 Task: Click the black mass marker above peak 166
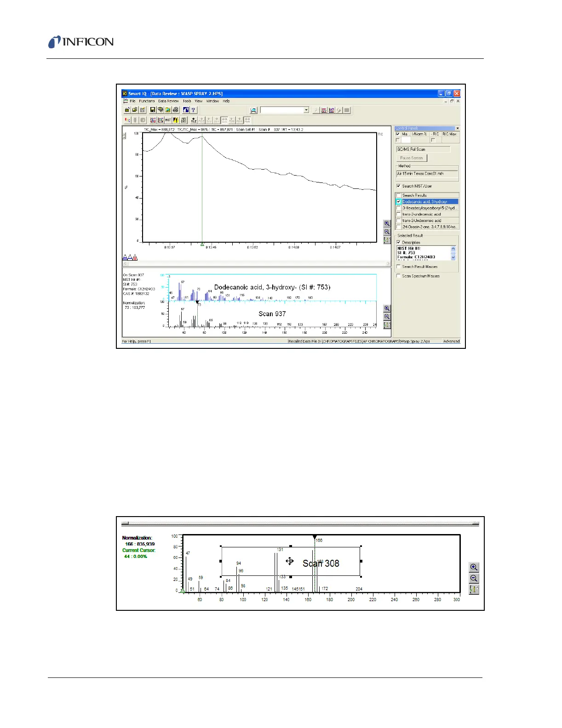[315, 537]
